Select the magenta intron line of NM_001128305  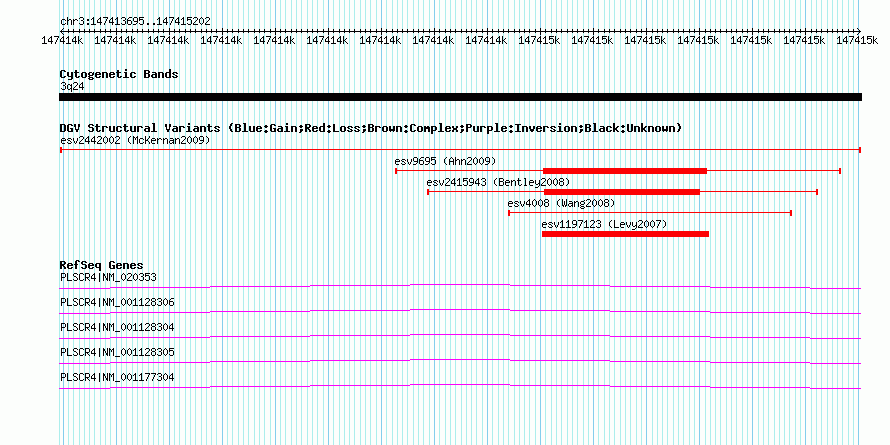(x=460, y=361)
